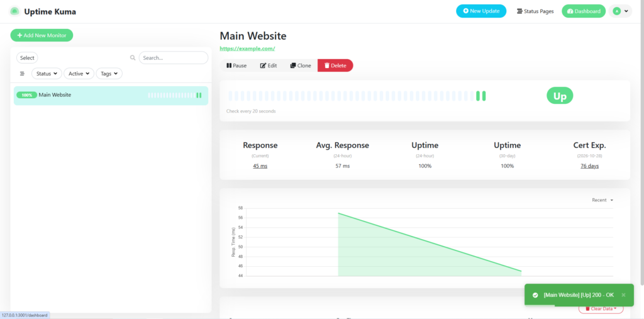
Task: Click the Check every 20 seconds text
Action: 251,111
